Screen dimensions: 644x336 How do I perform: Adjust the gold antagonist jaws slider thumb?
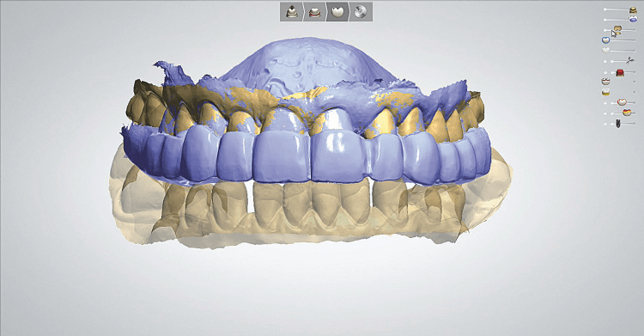[x=617, y=30]
